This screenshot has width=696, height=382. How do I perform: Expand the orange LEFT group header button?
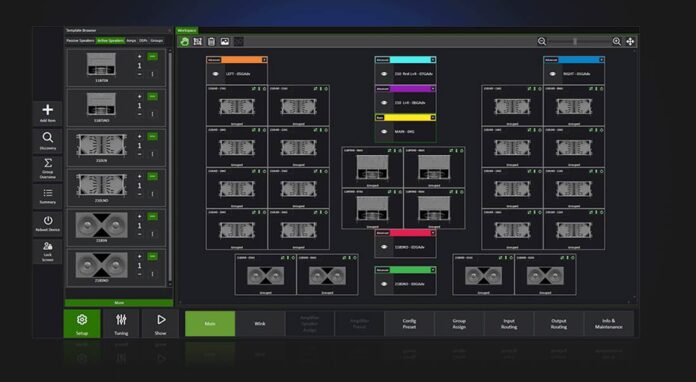pyautogui.click(x=264, y=59)
